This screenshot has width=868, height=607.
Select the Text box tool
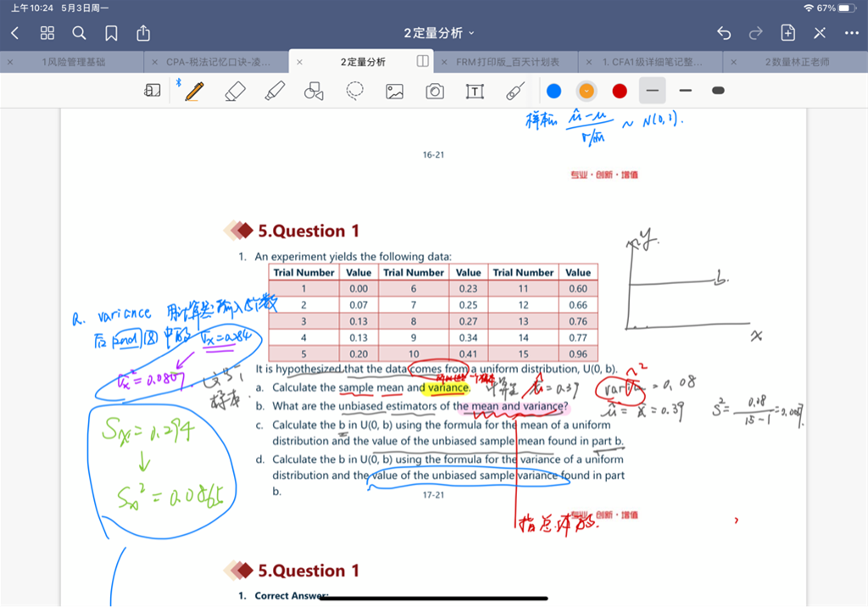pyautogui.click(x=475, y=92)
